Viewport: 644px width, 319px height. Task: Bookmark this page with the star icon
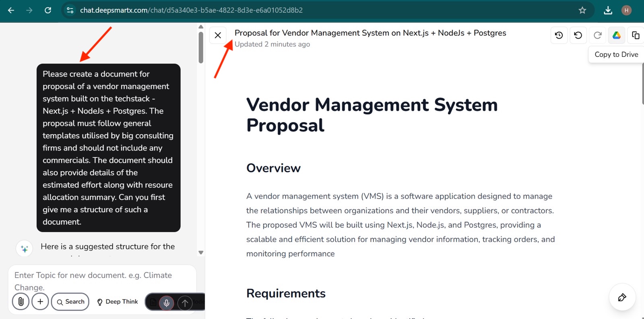pos(582,10)
